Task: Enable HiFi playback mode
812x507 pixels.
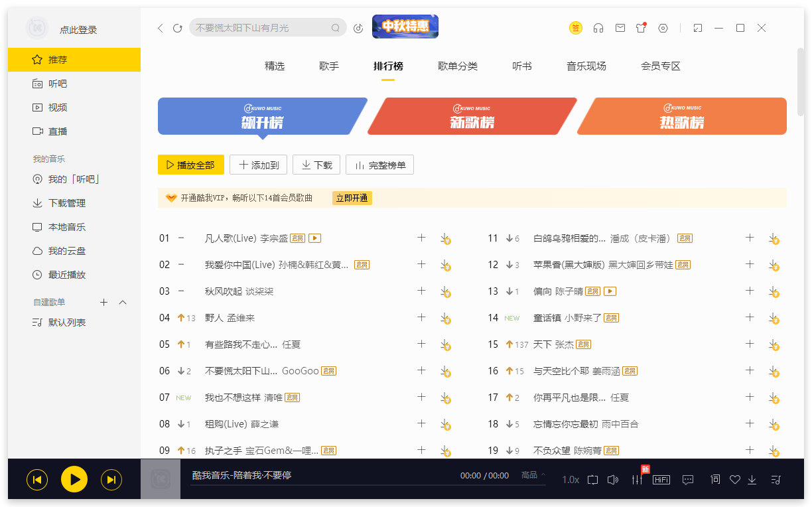Action: coord(661,479)
